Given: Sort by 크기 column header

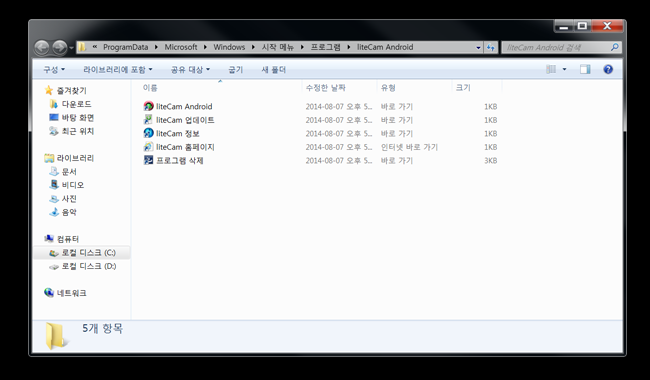Looking at the screenshot, I should click(463, 88).
